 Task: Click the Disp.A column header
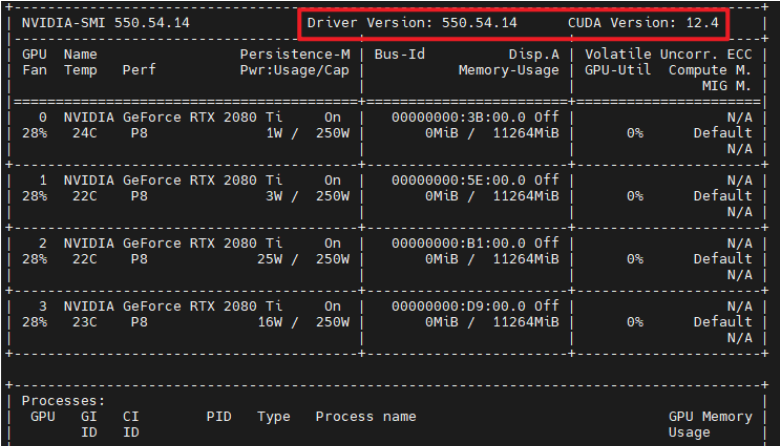click(x=534, y=54)
